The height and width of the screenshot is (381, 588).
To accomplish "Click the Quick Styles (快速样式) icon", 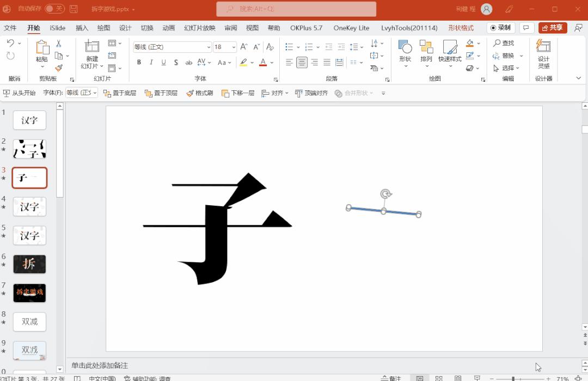I will coord(450,51).
